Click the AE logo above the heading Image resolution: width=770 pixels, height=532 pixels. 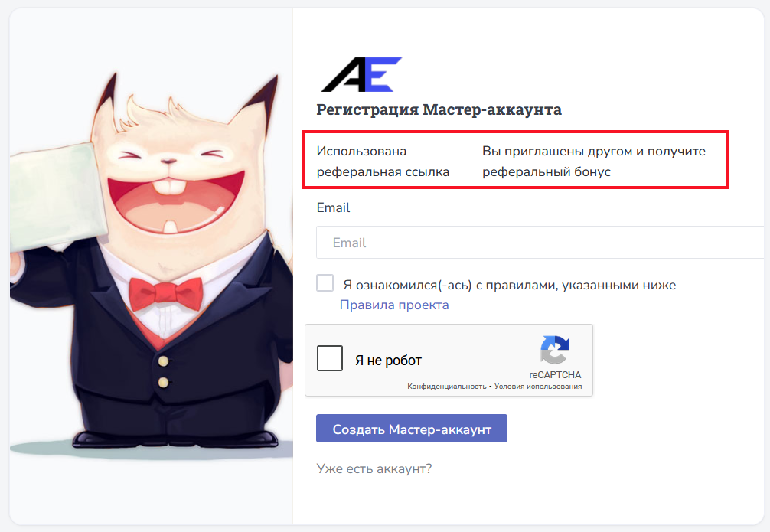[361, 75]
